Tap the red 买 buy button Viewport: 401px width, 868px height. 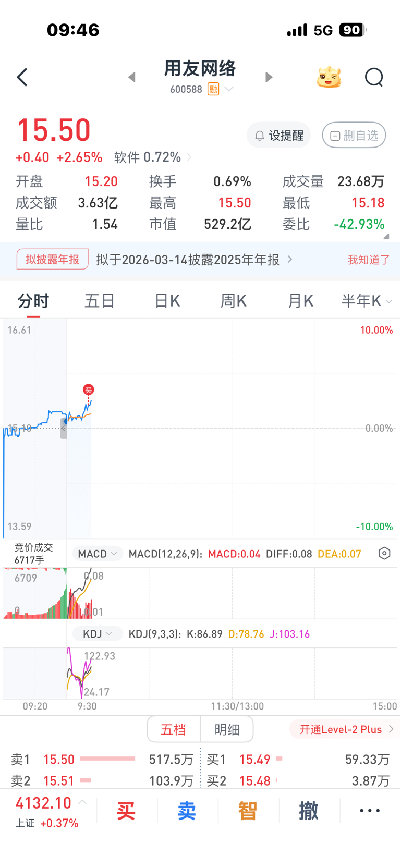pyautogui.click(x=126, y=811)
